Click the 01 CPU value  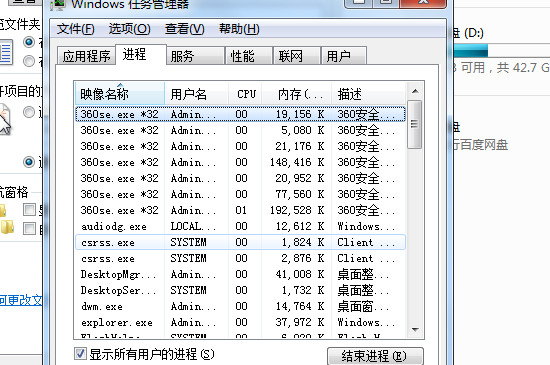(241, 210)
